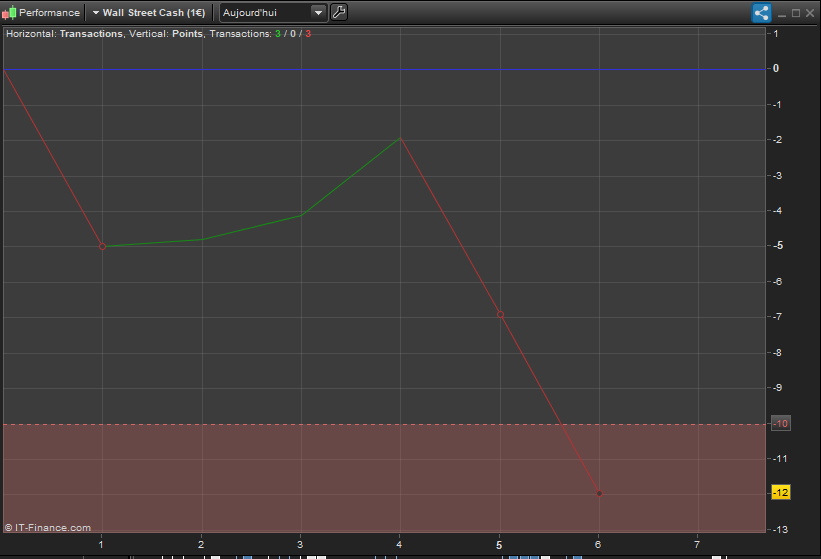
Task: Click the blue share icon
Action: pos(761,13)
